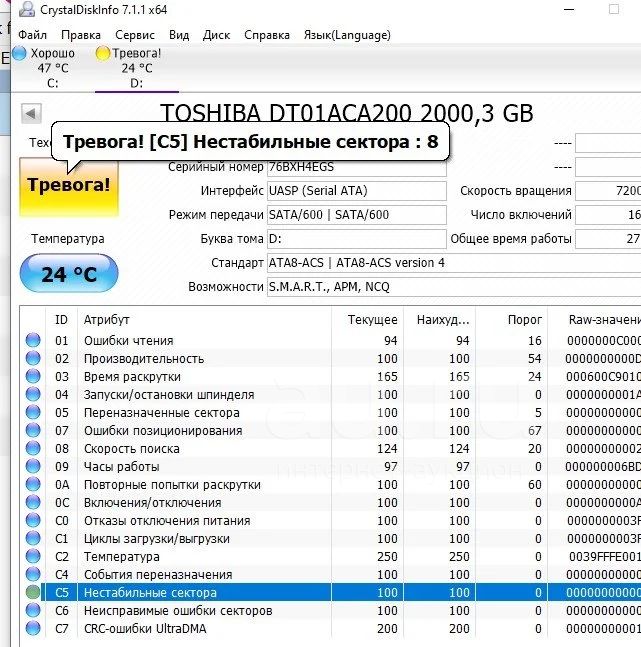
Task: Click status icon of C1 Циклы загрузки/выгрузки
Action: coord(33,538)
